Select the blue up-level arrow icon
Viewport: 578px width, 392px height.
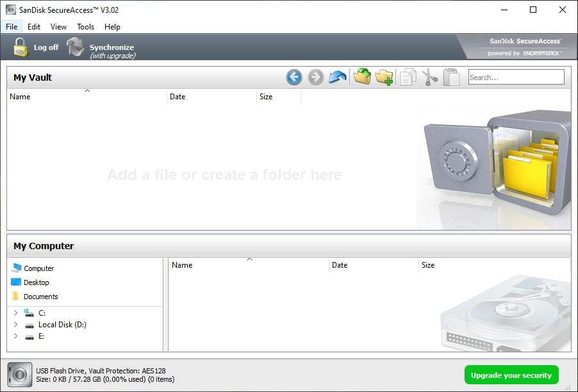pyautogui.click(x=338, y=77)
